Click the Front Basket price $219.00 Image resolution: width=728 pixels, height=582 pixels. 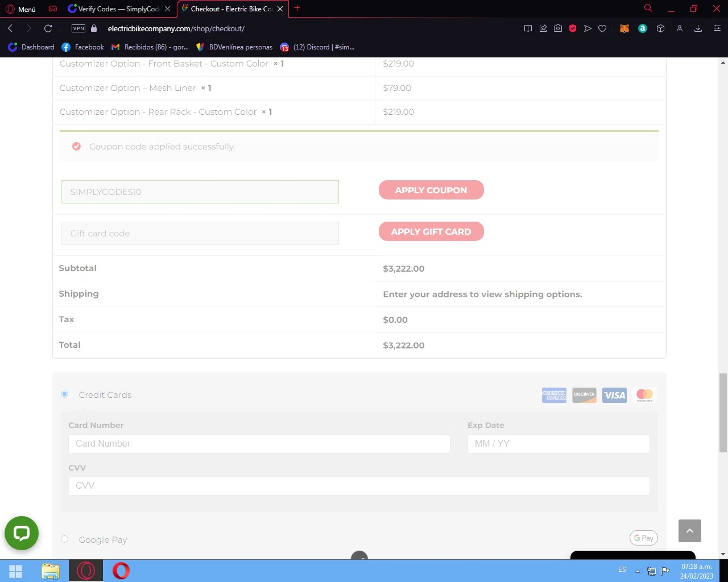tap(399, 64)
